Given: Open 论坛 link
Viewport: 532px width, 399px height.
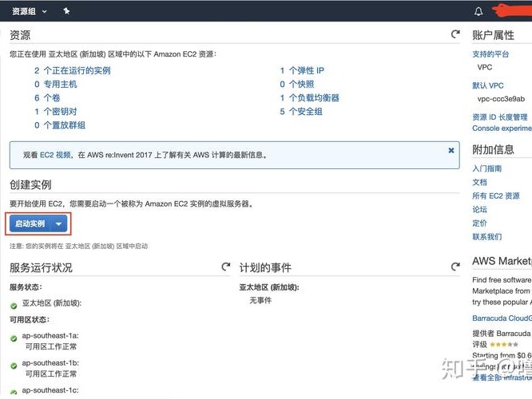Looking at the screenshot, I should click(480, 210).
